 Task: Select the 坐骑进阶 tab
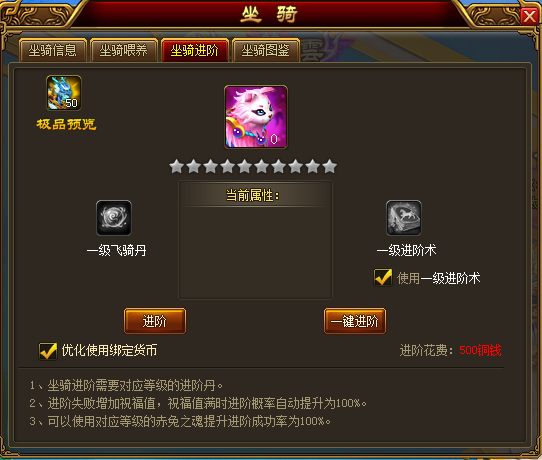click(x=195, y=50)
